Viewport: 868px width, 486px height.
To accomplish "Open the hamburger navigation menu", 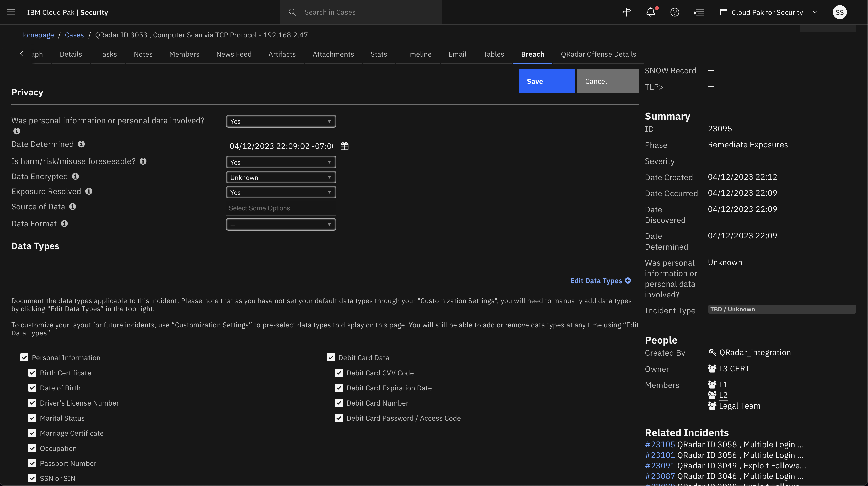I will point(11,12).
